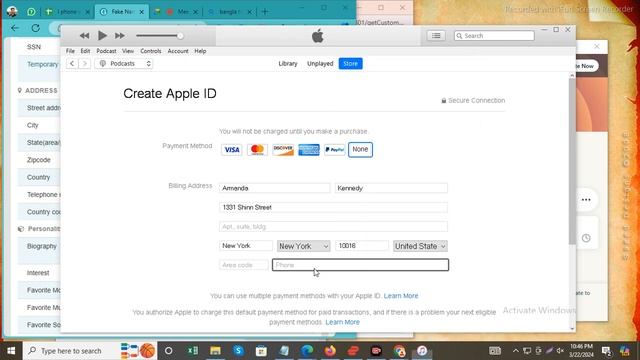The height and width of the screenshot is (360, 640).
Task: Click the Area code field
Action: point(244,265)
